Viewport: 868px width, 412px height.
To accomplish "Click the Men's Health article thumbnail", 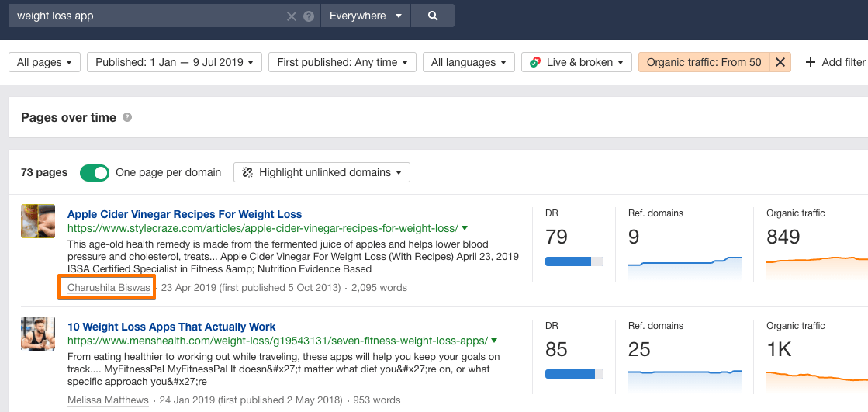I will click(x=38, y=333).
